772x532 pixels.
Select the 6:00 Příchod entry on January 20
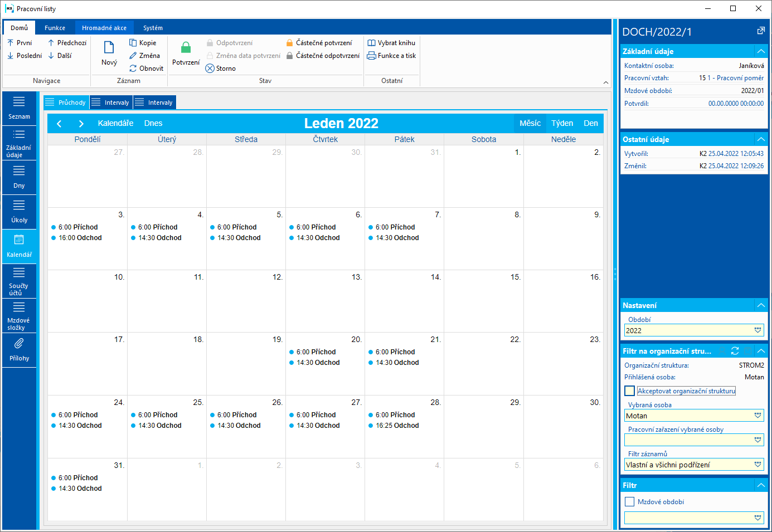[x=313, y=352]
